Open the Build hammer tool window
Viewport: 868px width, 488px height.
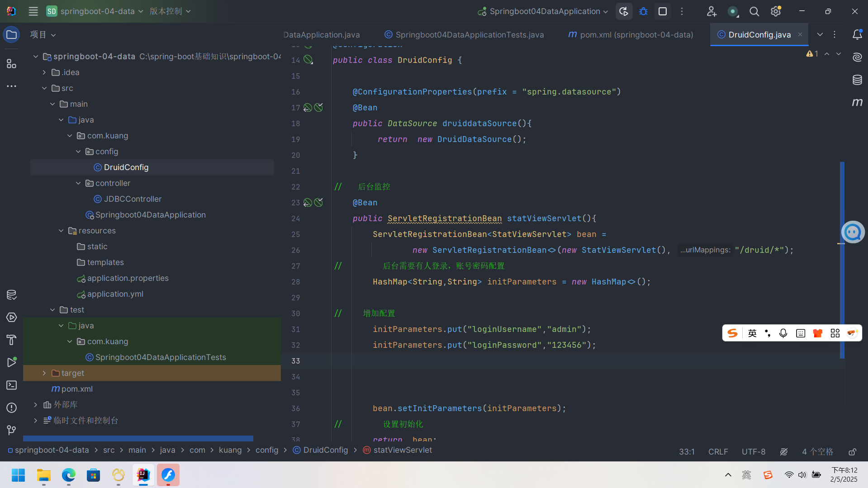11,340
